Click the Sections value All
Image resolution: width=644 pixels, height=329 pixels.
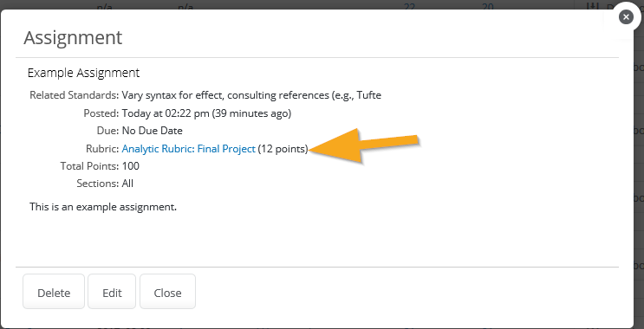pyautogui.click(x=127, y=184)
